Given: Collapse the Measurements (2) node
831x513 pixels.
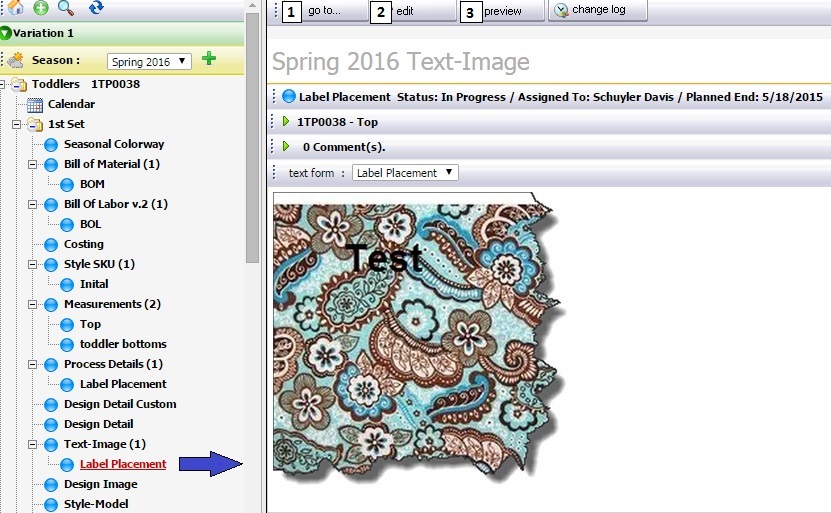Looking at the screenshot, I should 32,305.
